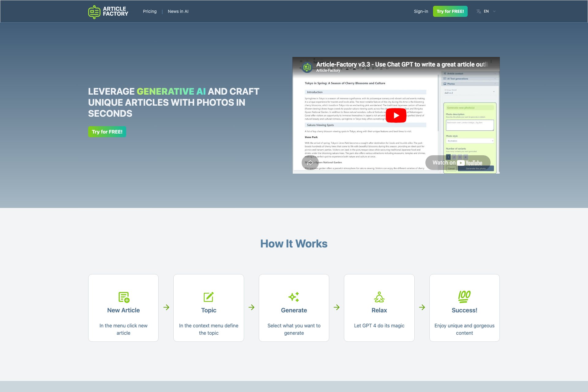
Task: Expand language chevron beside EN
Action: click(x=494, y=11)
